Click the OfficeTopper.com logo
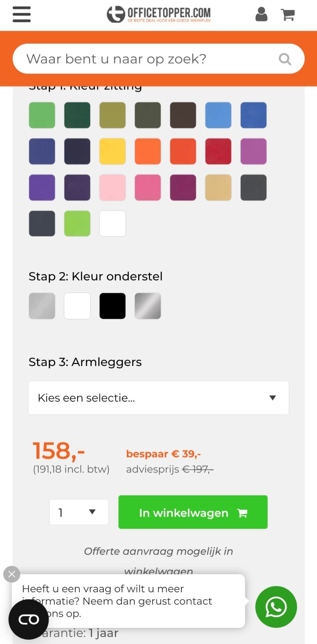The height and width of the screenshot is (644, 317). click(x=159, y=14)
